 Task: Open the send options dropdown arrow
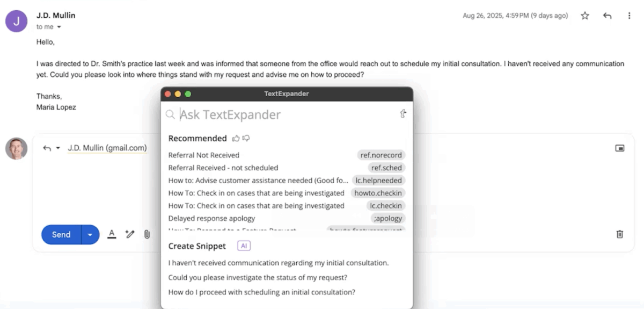(x=90, y=235)
